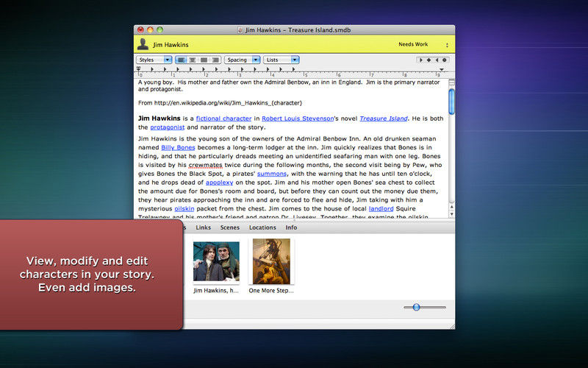Viewport: 588px width, 368px height.
Task: Select the center tab stop diamond icon
Action: 429,60
